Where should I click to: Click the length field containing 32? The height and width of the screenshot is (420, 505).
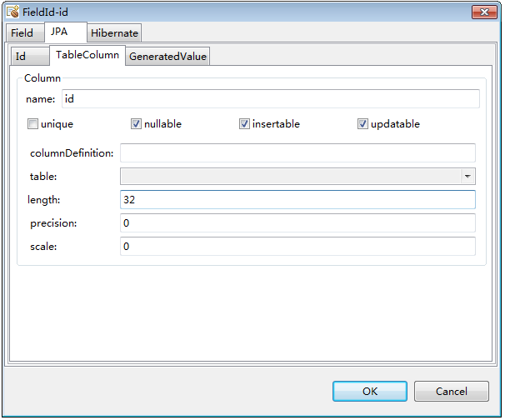(297, 200)
